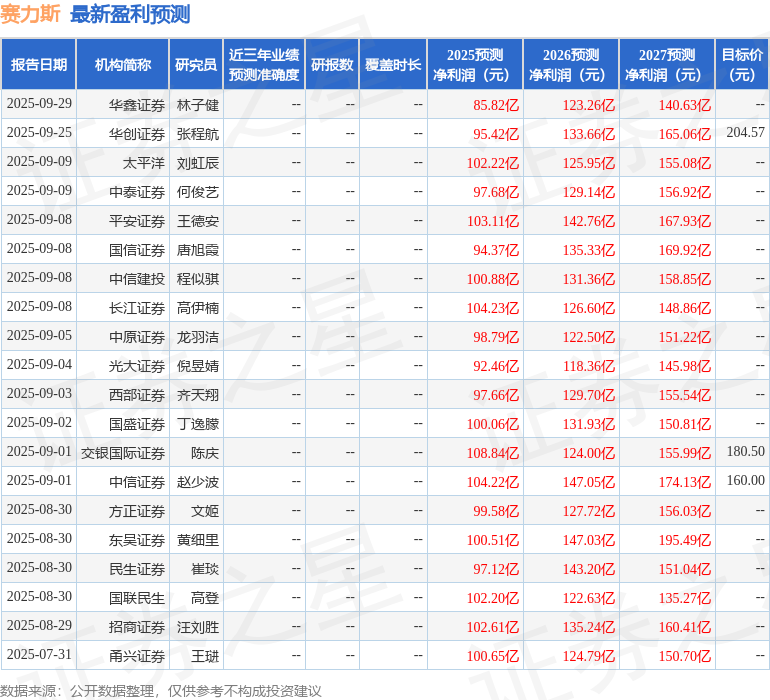Viewport: 770px width, 700px height.
Task: Select the 2025-07-31 report date cell
Action: pyautogui.click(x=39, y=656)
